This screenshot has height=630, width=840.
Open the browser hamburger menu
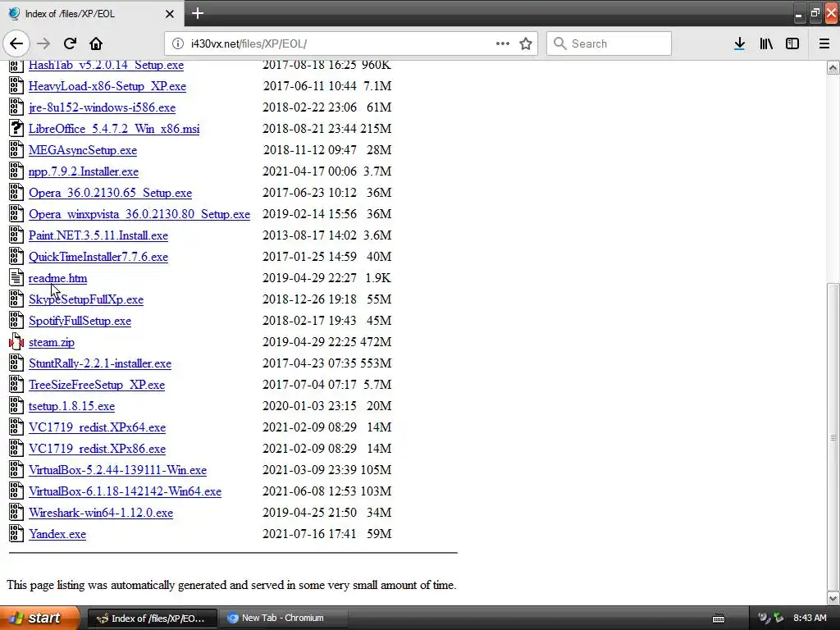pos(824,43)
